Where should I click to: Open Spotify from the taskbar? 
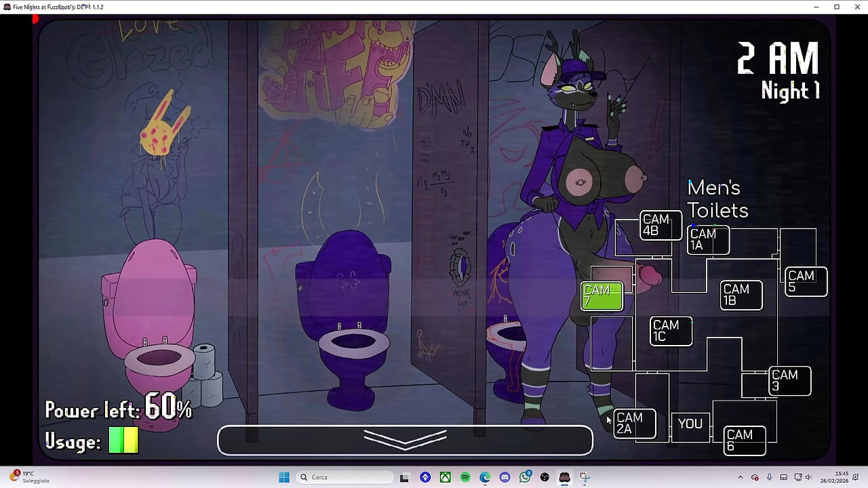pyautogui.click(x=465, y=477)
